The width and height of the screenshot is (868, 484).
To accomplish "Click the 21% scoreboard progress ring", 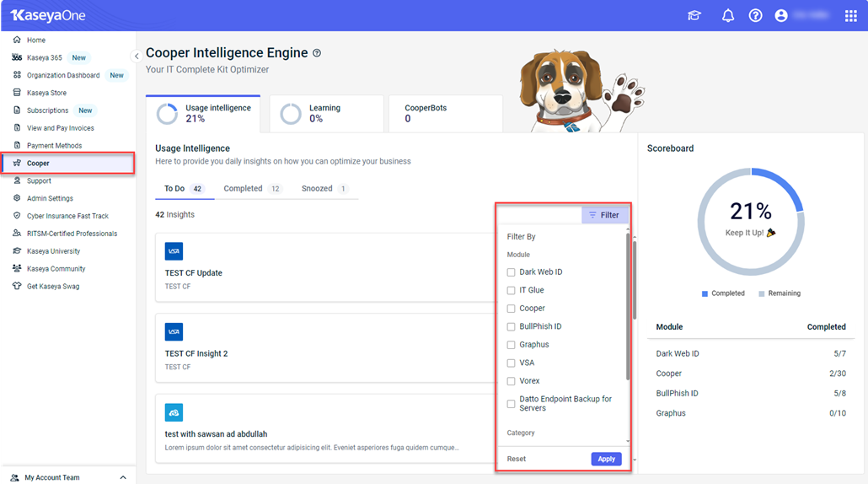I will pyautogui.click(x=751, y=222).
